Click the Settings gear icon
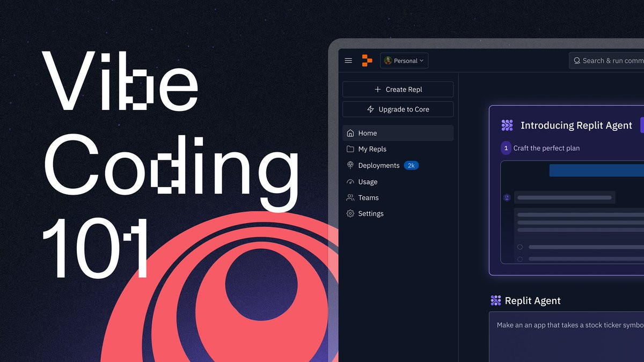Image resolution: width=644 pixels, height=362 pixels. click(350, 213)
